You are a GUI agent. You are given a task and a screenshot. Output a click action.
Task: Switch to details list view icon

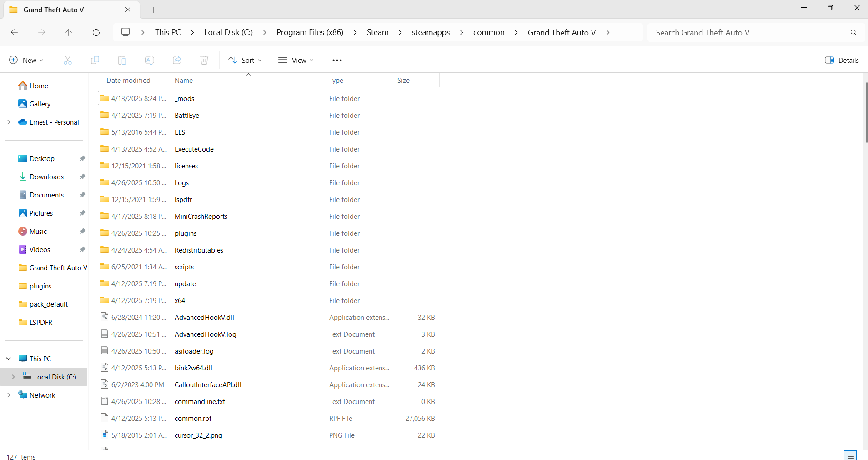pyautogui.click(x=850, y=456)
